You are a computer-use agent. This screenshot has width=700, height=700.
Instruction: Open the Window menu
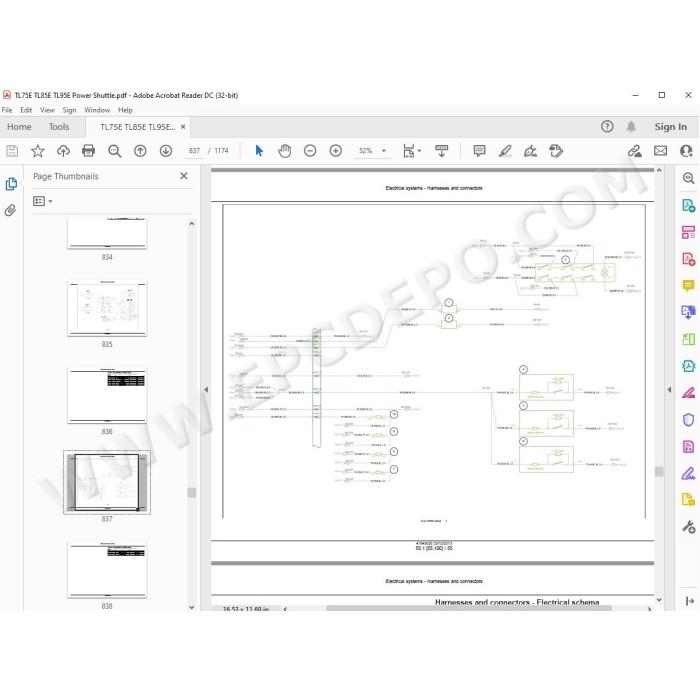pos(97,110)
